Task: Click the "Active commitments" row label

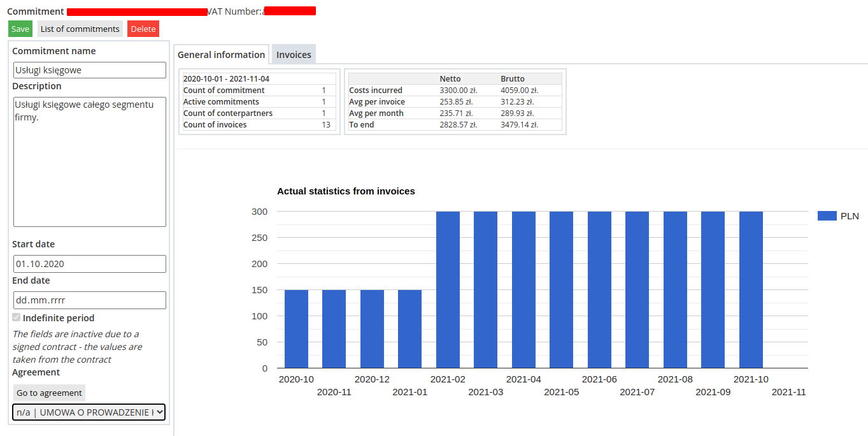Action: 221,102
